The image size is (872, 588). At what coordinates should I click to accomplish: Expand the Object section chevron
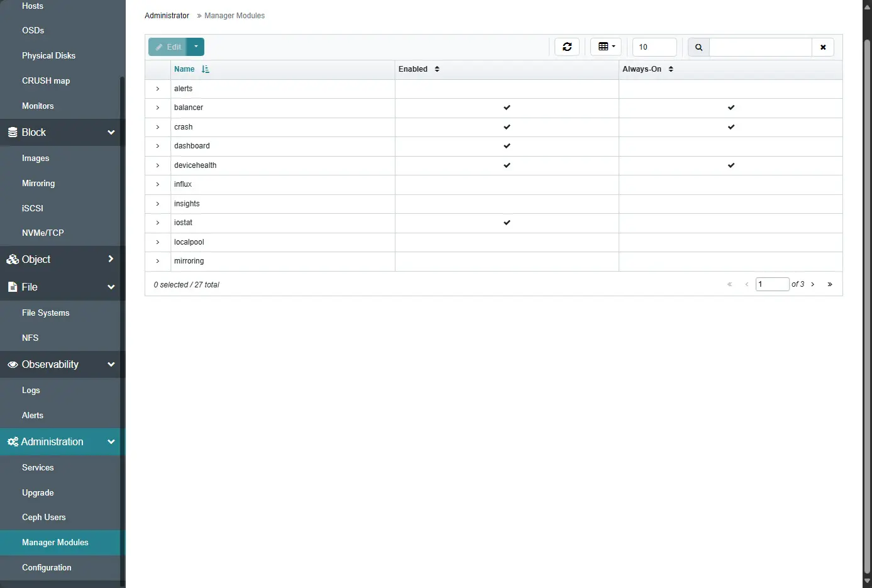point(111,259)
